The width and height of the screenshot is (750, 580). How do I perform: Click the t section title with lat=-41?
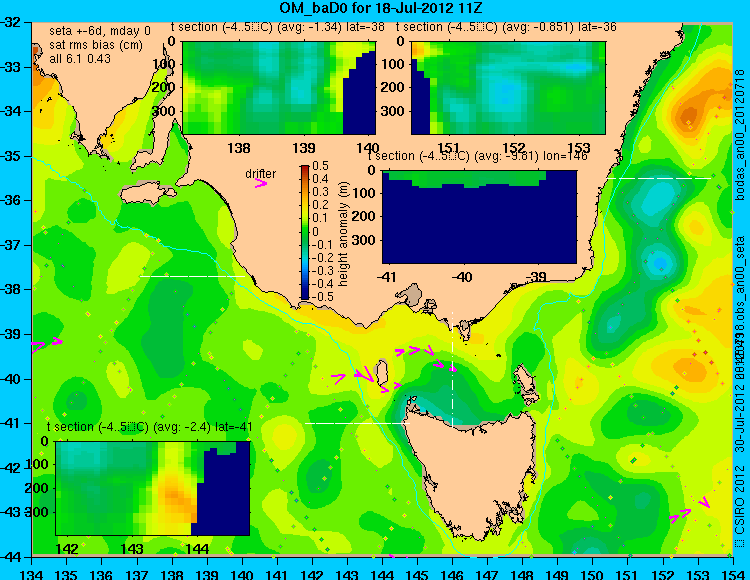tap(149, 427)
